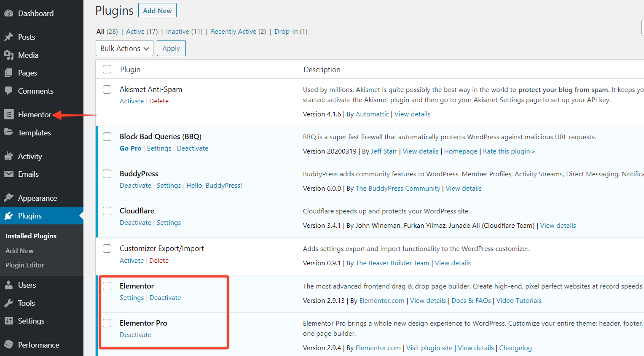Click the Hello, BuddyPress! link
644x356 pixels.
pyautogui.click(x=215, y=185)
